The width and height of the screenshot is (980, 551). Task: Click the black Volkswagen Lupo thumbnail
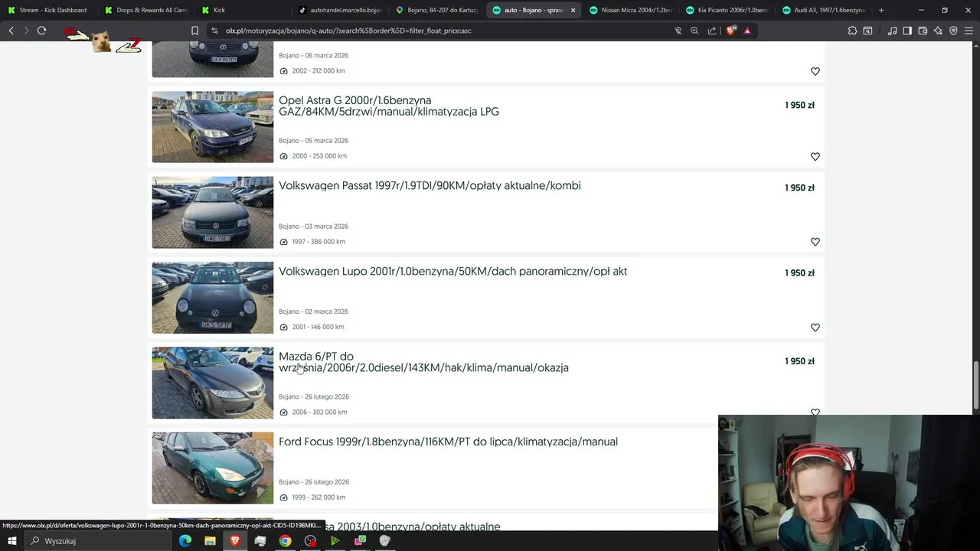coord(212,298)
